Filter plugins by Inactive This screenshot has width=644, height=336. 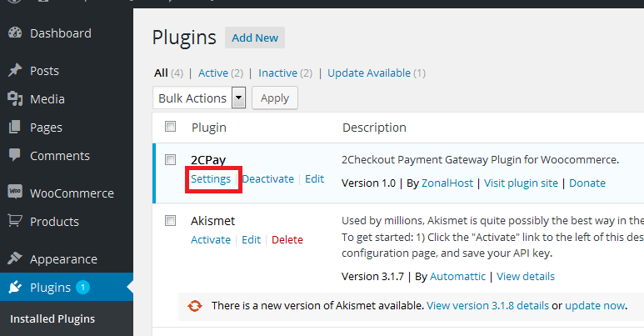click(x=277, y=73)
